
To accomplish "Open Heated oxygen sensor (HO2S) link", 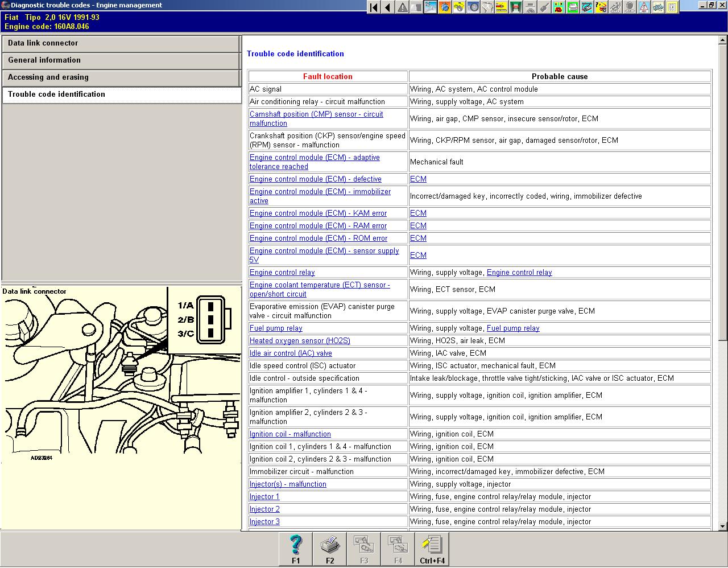I will [x=300, y=340].
